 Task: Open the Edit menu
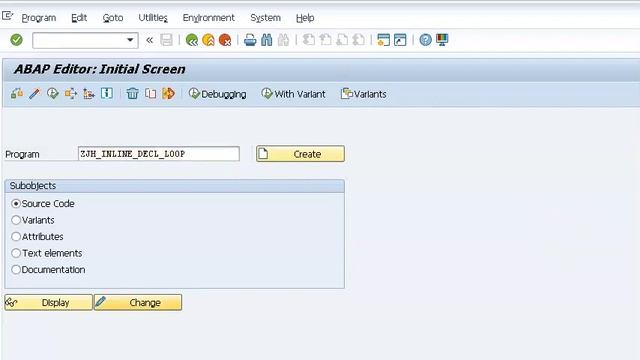[79, 18]
